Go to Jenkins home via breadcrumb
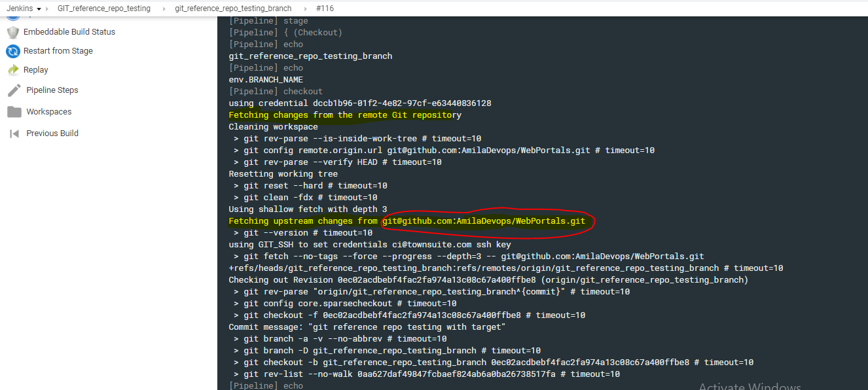 tap(20, 9)
